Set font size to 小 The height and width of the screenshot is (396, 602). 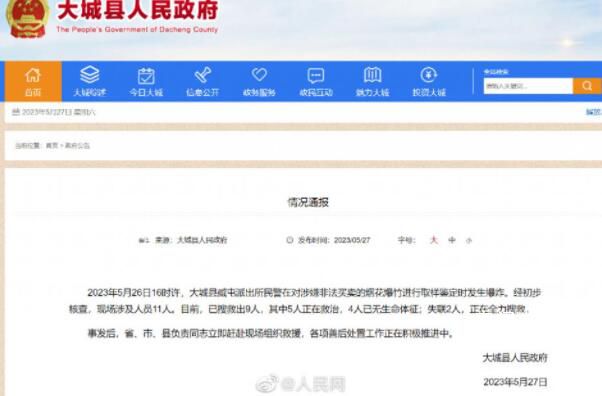(x=469, y=240)
